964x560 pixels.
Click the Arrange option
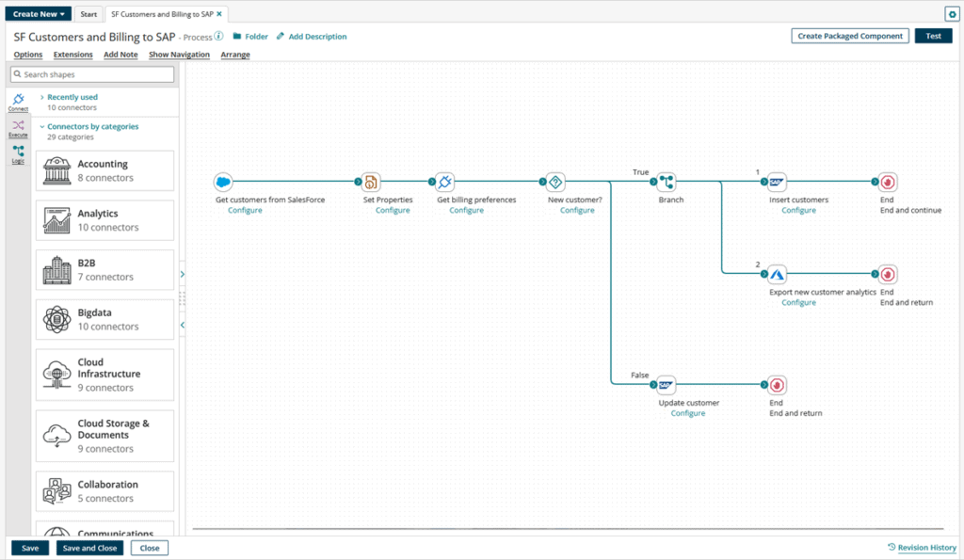235,55
